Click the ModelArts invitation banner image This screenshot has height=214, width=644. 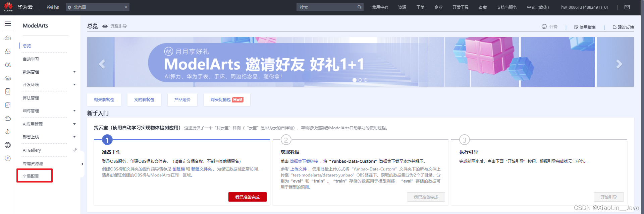pyautogui.click(x=361, y=62)
